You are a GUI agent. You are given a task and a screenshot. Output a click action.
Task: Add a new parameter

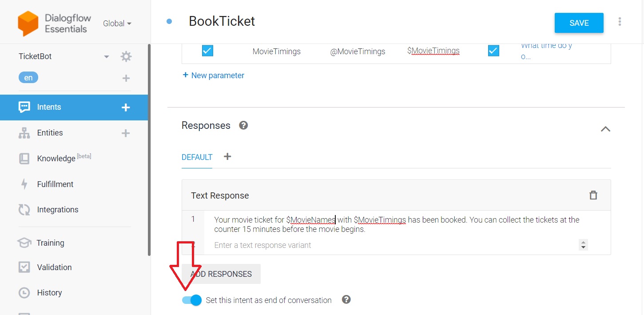213,75
